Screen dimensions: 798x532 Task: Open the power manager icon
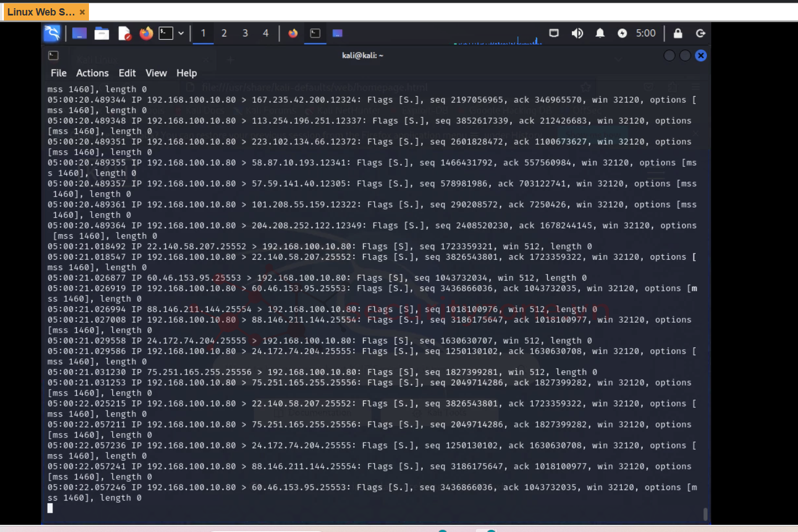click(x=622, y=34)
